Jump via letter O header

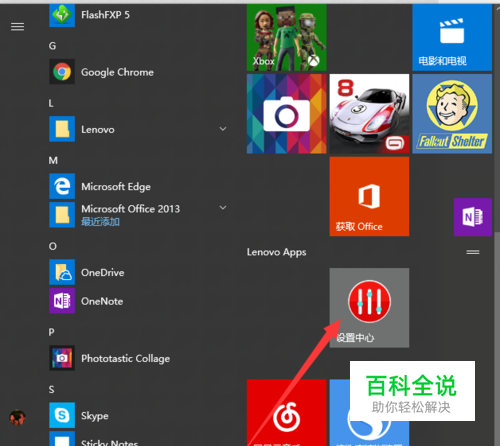(x=53, y=246)
